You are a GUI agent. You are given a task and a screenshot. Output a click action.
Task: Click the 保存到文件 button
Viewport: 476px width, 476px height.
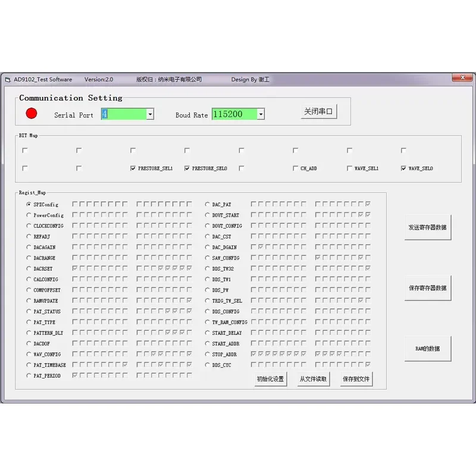coord(356,379)
